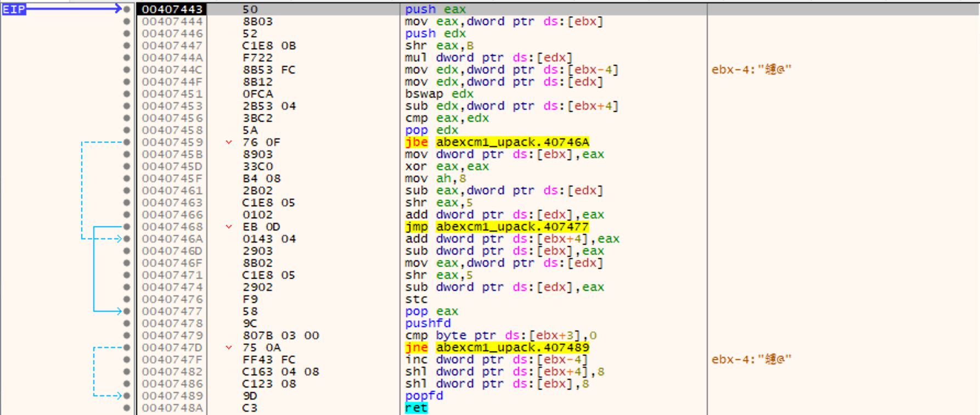Viewport: 980px width, 415px height.
Task: Follow the jmp abexcm1_upack.407477 jump
Action: point(497,227)
